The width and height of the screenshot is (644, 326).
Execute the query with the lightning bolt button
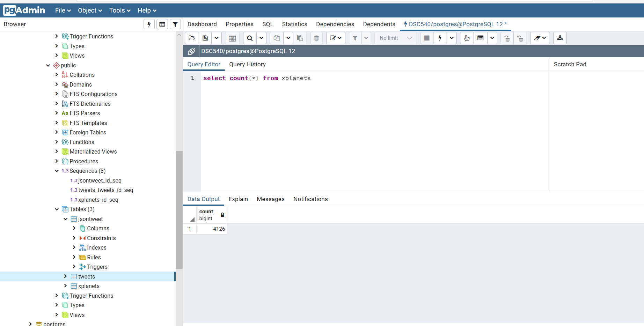click(x=440, y=38)
